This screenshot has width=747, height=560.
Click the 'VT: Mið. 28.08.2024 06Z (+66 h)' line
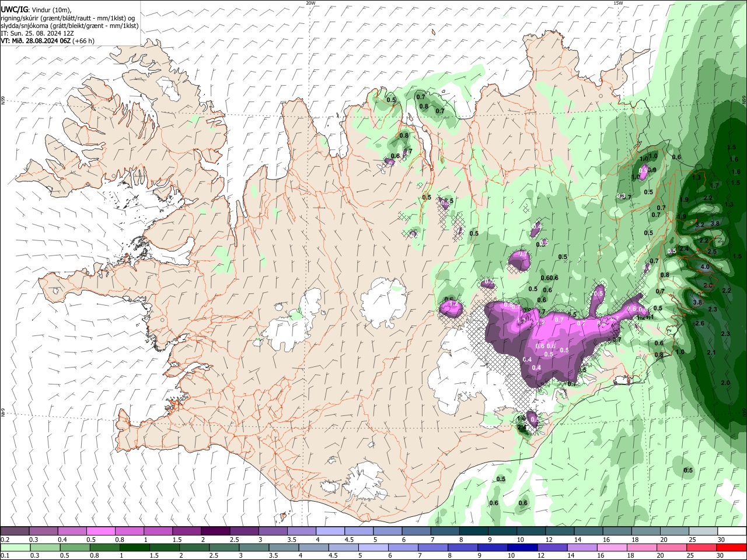click(x=47, y=41)
